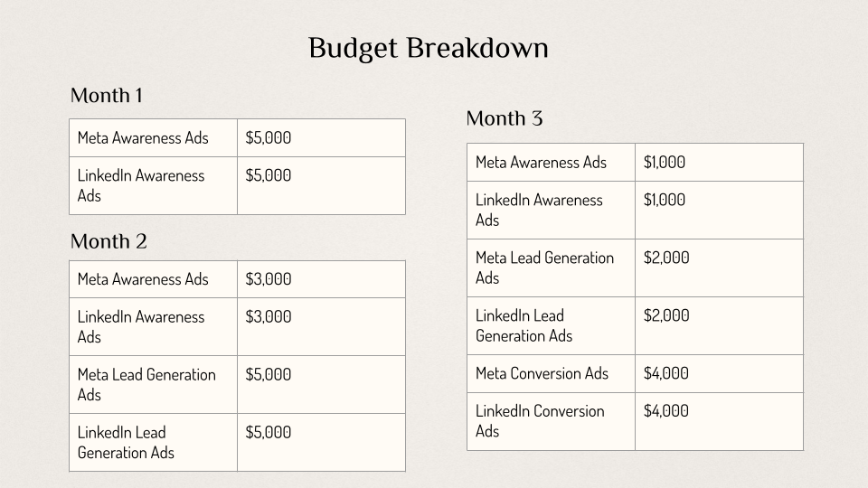868x488 pixels.
Task: Select Month 1 Meta Awareness $5,000 amount
Action: (x=269, y=138)
